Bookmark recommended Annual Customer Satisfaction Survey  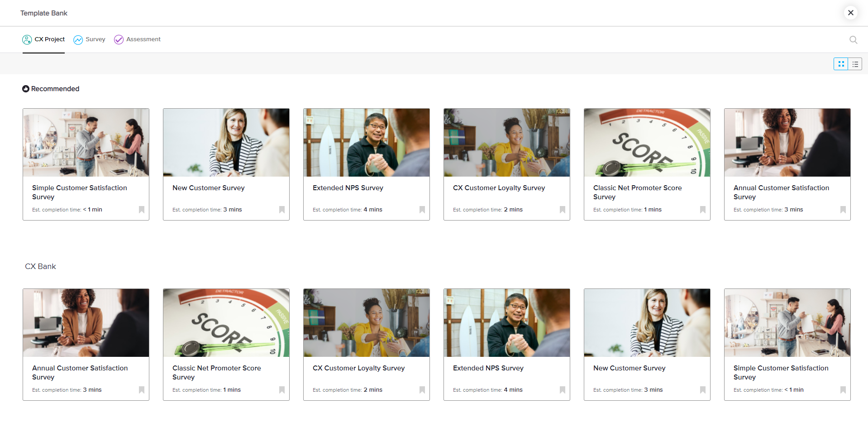tap(843, 210)
